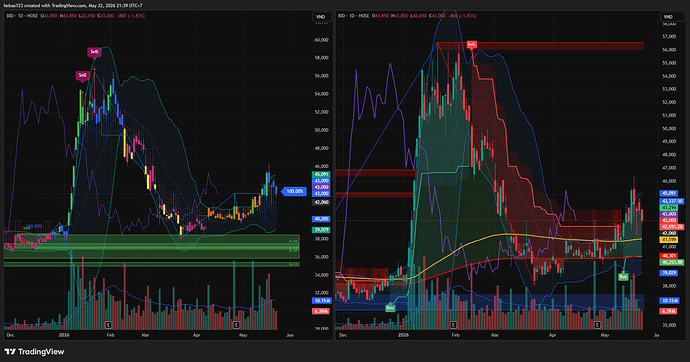Open the VND currency selector on the right chart

click(668, 17)
